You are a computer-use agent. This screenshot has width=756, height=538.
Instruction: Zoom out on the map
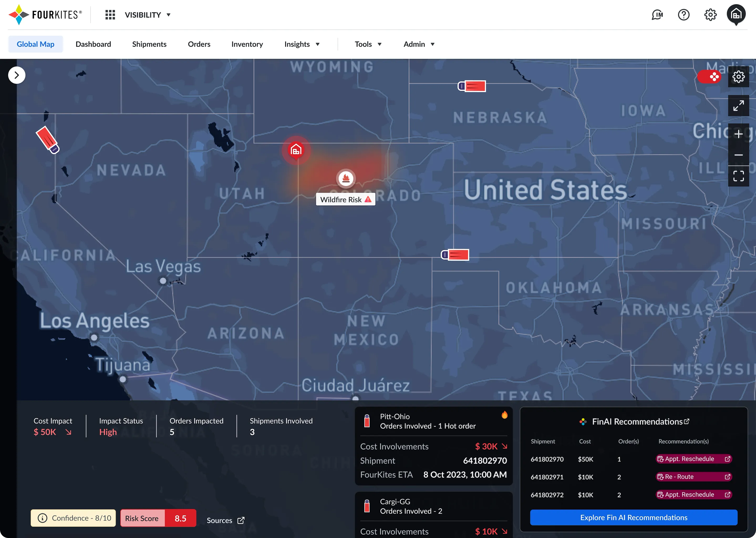(x=738, y=155)
